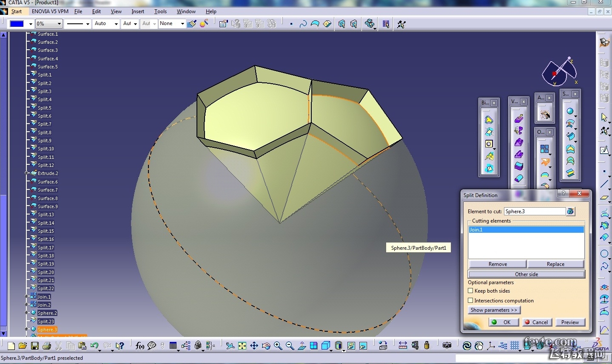Click the compass in the 3D view
The width and height of the screenshot is (612, 364).
(560, 71)
